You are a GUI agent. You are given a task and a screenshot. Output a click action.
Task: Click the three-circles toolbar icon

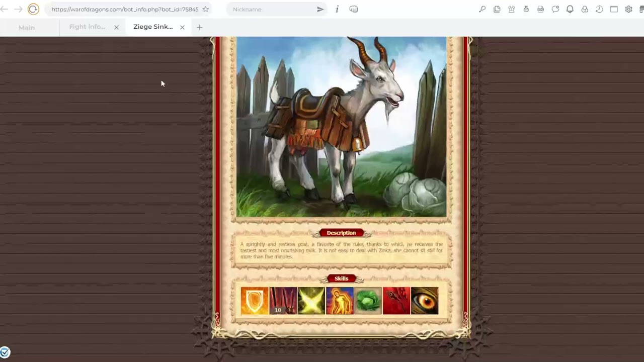585,9
